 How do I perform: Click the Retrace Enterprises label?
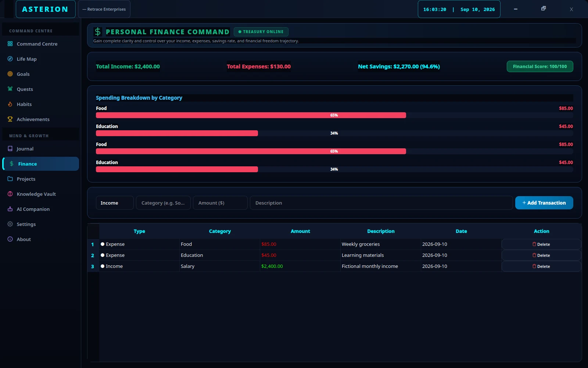[x=104, y=9]
